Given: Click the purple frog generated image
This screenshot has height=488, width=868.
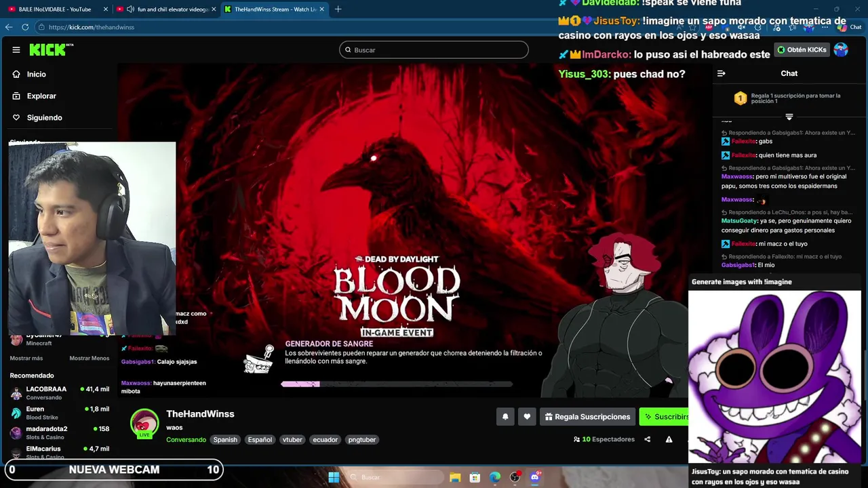Looking at the screenshot, I should 774,377.
